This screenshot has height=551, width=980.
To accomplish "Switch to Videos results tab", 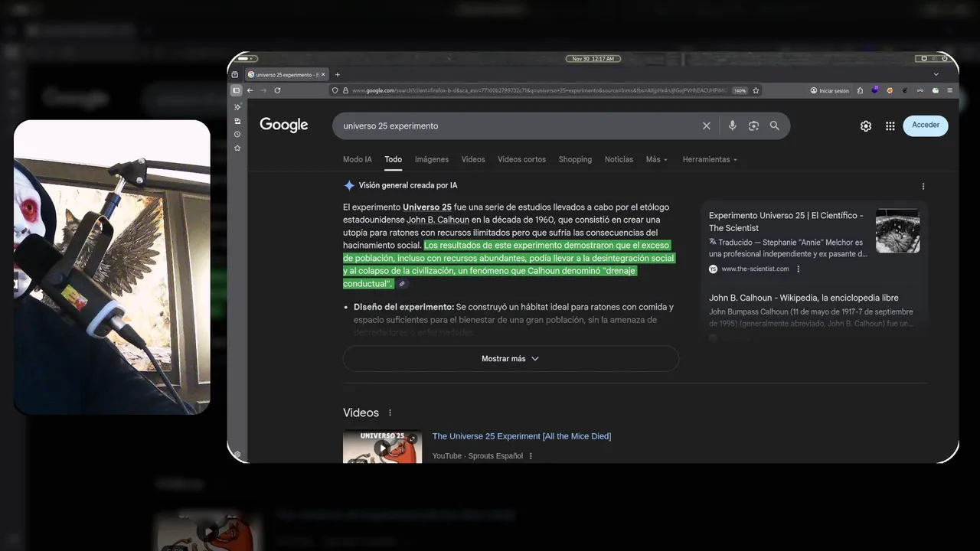I will [x=473, y=159].
